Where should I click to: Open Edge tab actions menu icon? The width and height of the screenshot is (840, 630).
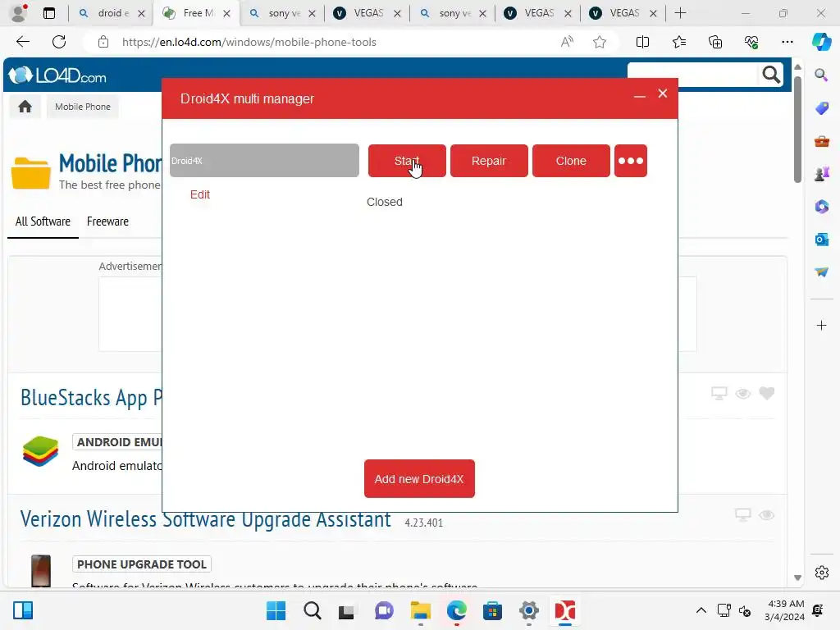(x=49, y=13)
